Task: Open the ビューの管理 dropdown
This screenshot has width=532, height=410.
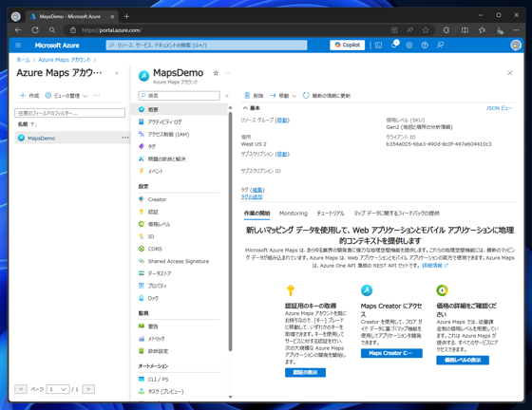Action: (x=66, y=96)
